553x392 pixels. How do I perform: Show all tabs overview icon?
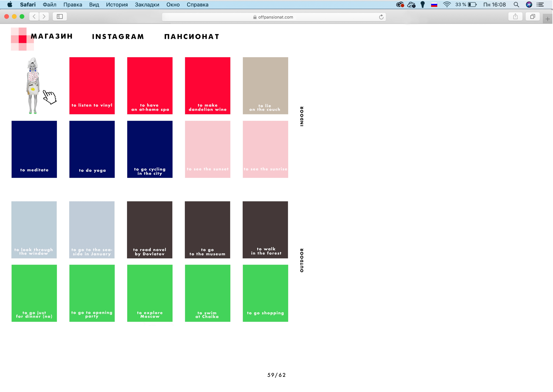pos(532,16)
